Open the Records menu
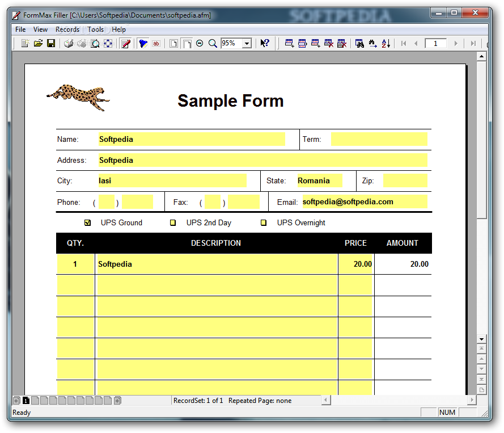The width and height of the screenshot is (504, 433). click(67, 30)
